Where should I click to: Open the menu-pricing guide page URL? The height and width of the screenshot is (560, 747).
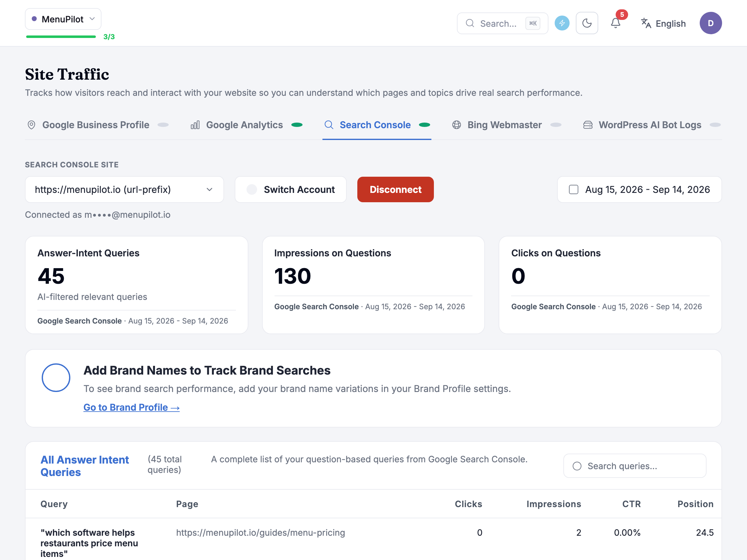pyautogui.click(x=261, y=532)
